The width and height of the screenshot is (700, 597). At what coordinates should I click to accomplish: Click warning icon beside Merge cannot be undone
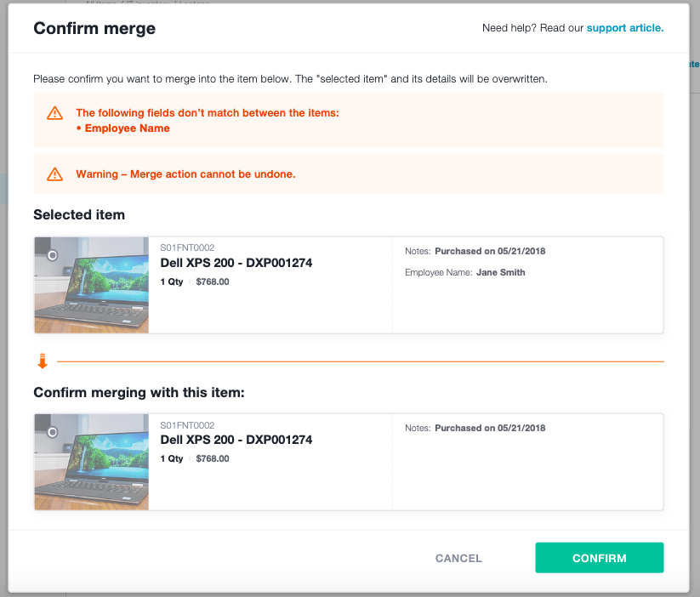(55, 174)
